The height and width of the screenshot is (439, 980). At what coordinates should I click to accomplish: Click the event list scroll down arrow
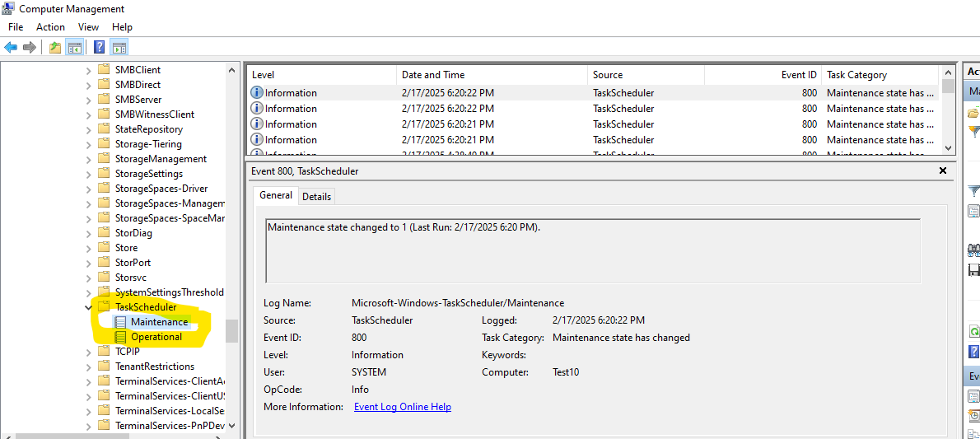[x=948, y=147]
